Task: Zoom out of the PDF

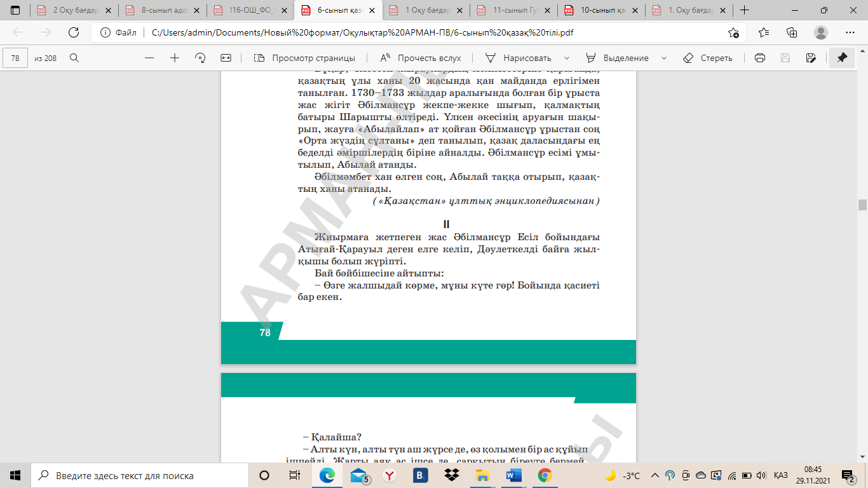Action: tap(149, 58)
